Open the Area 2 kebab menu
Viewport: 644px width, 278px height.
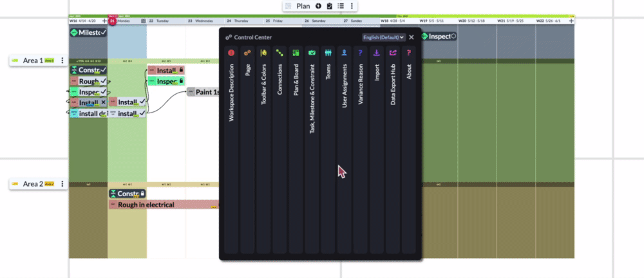coord(62,184)
